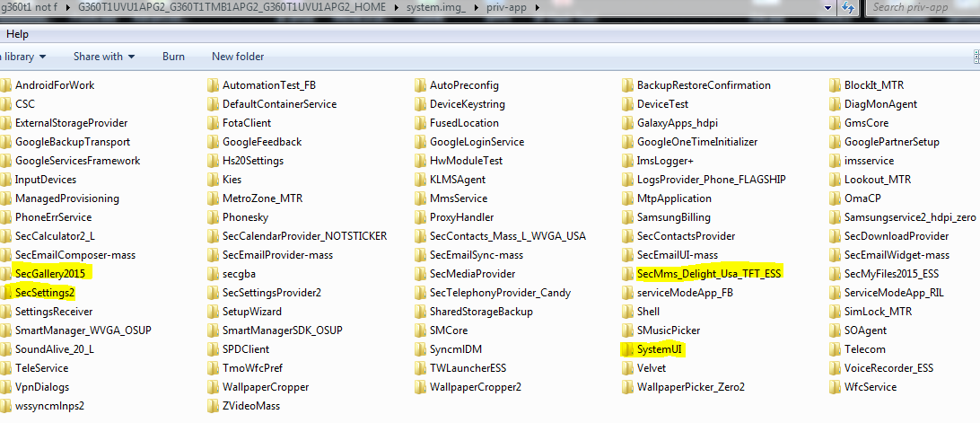Click the OmaCP folder icon
The height and width of the screenshot is (423, 980).
coord(835,198)
